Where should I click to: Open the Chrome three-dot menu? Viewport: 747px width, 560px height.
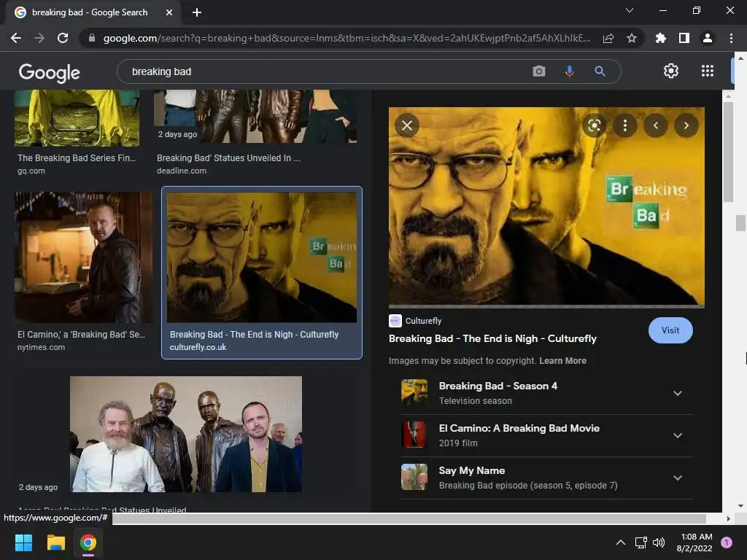click(731, 38)
